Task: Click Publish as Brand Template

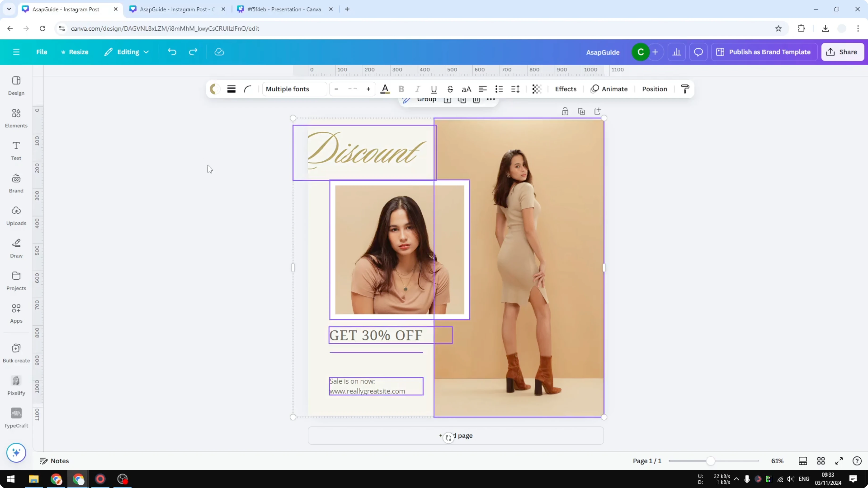Action: [x=764, y=52]
